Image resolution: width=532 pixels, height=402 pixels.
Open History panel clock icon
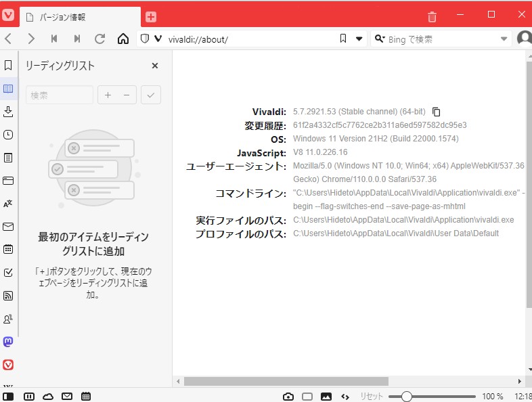(x=8, y=135)
